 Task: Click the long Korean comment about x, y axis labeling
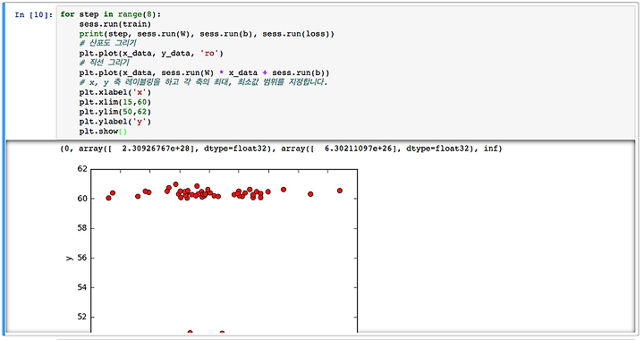point(204,82)
